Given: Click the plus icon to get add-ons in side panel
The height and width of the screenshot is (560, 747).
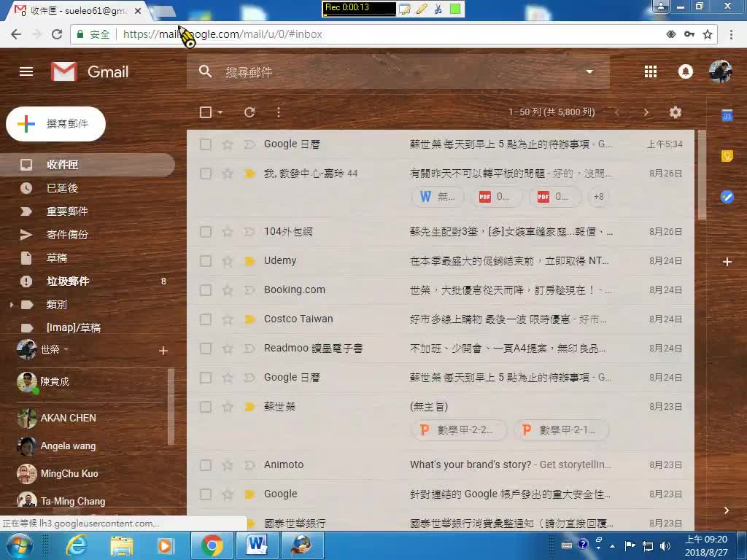Looking at the screenshot, I should 727,262.
